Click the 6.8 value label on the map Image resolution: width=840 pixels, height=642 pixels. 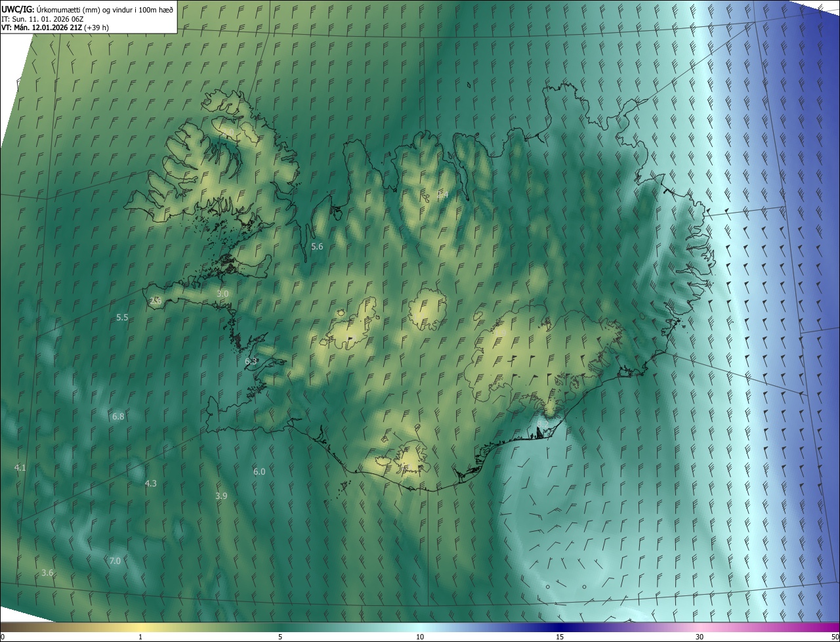(x=118, y=416)
